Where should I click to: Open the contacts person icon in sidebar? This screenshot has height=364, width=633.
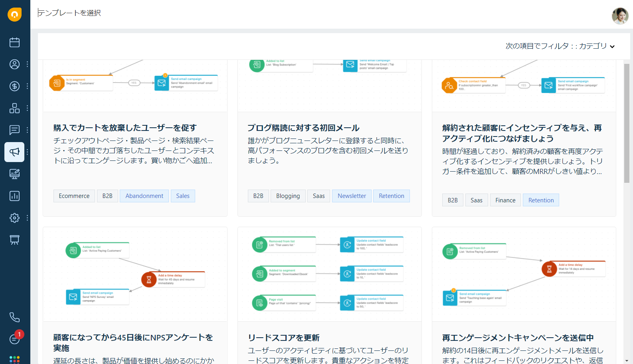(15, 64)
